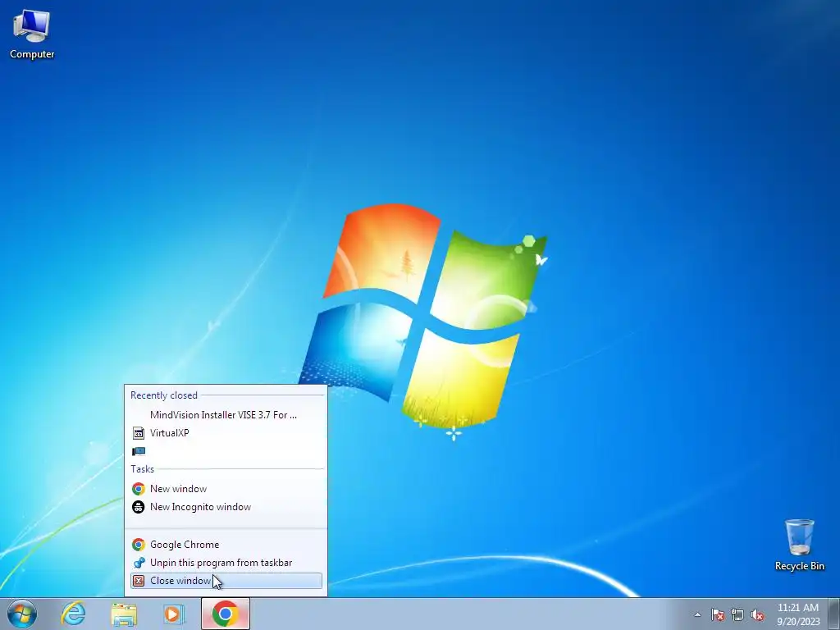Viewport: 840px width, 630px height.
Task: Select New window task in jump list
Action: tap(226, 489)
